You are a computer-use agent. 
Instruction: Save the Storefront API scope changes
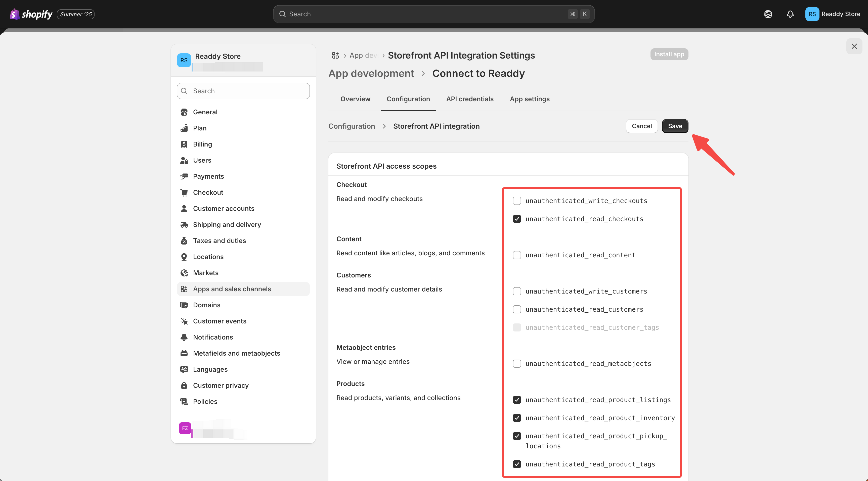pos(675,126)
